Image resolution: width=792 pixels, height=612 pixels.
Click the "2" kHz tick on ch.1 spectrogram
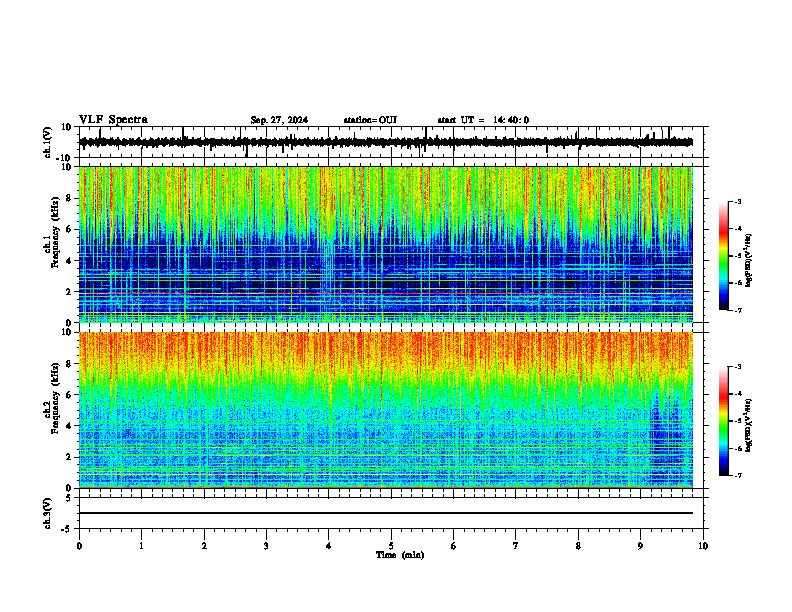tap(70, 291)
